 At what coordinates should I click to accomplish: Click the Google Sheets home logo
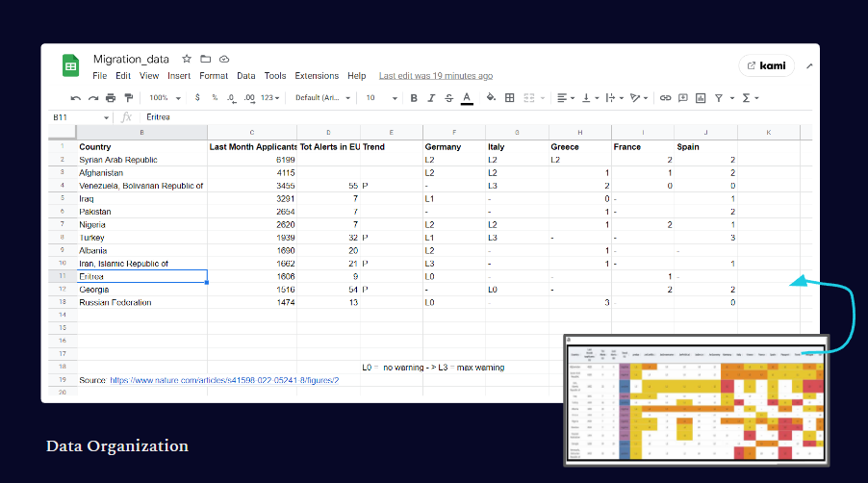71,65
